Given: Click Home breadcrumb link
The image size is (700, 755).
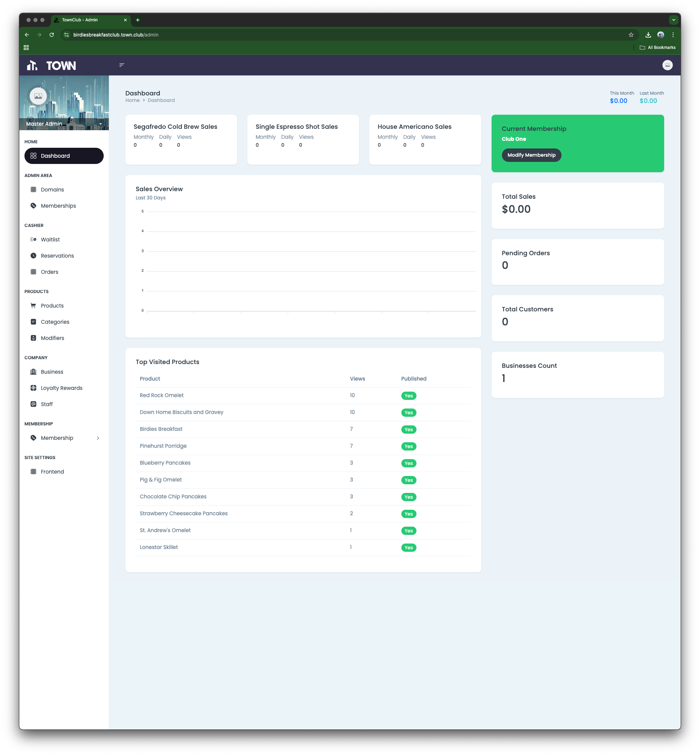Looking at the screenshot, I should pos(132,100).
